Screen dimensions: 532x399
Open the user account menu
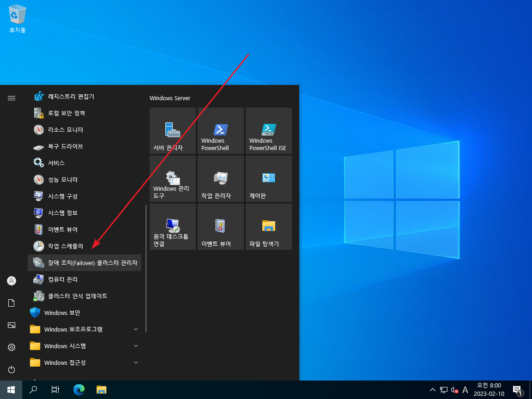(x=12, y=281)
